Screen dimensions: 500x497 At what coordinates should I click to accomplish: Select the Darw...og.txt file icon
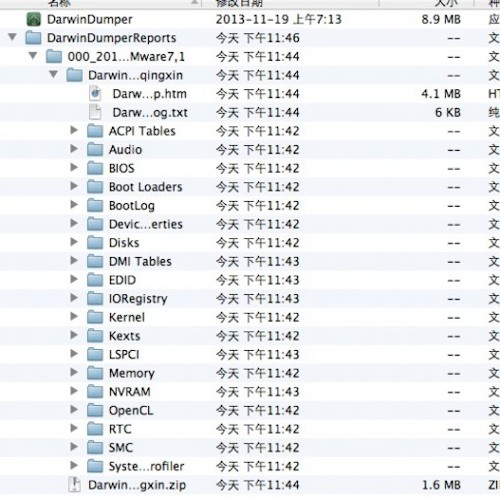tap(95, 112)
